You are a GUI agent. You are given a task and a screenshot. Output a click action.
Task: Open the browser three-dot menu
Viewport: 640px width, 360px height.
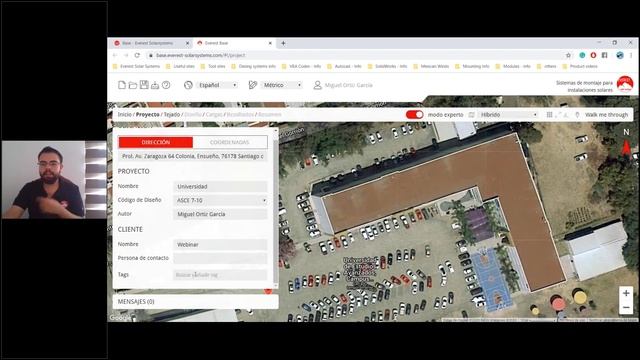[x=631, y=55]
